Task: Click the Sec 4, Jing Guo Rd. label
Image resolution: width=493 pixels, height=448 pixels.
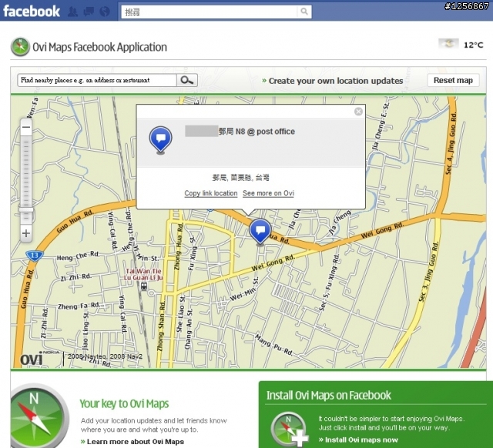Action: click(450, 143)
